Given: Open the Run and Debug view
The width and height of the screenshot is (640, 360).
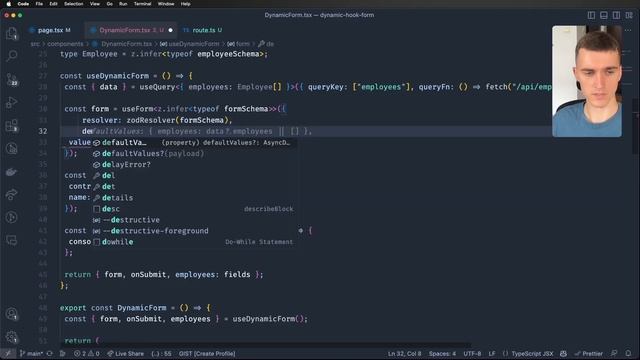Looking at the screenshot, I should (x=12, y=102).
